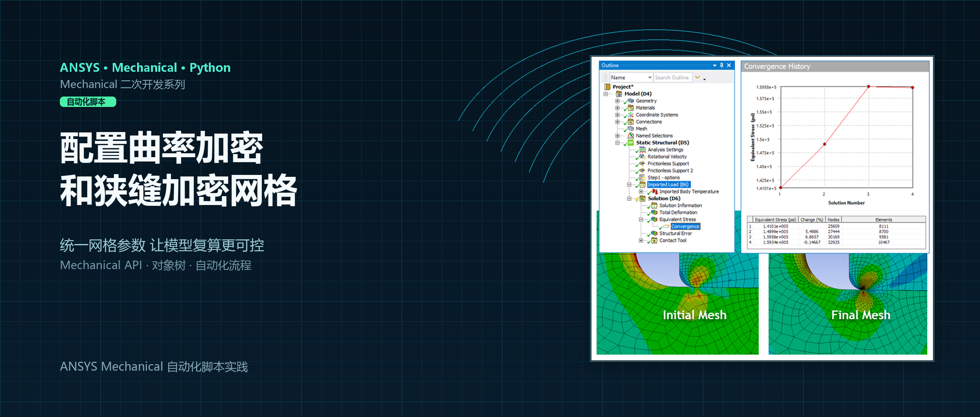Select the Frictionless Support 2 icon
Viewport: 980px width, 417px height.
point(643,170)
